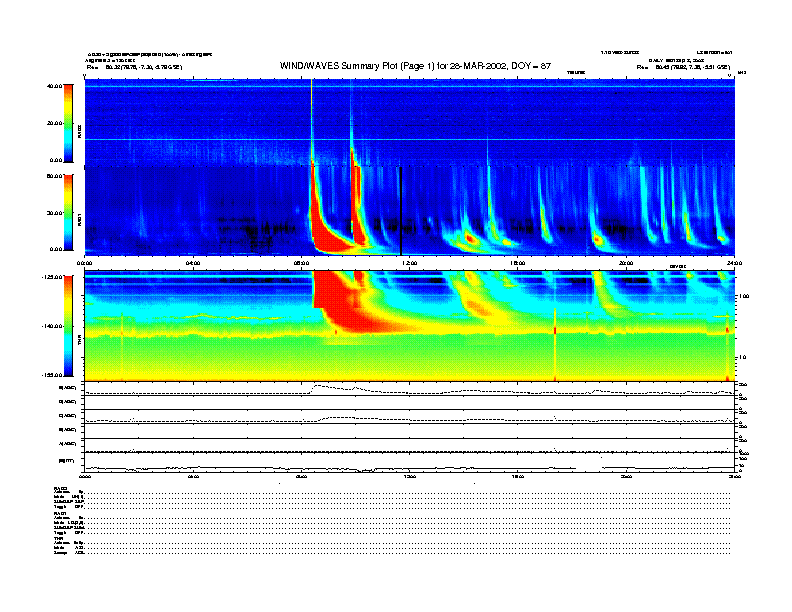Click the 12:00 label on the bottom time axis
This screenshot has width=792, height=612.
click(x=410, y=476)
